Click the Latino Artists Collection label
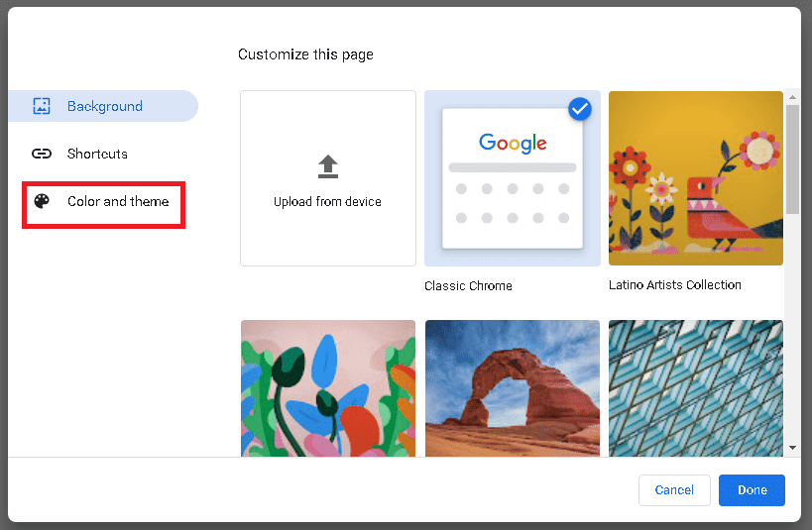This screenshot has width=812, height=530. (x=675, y=285)
